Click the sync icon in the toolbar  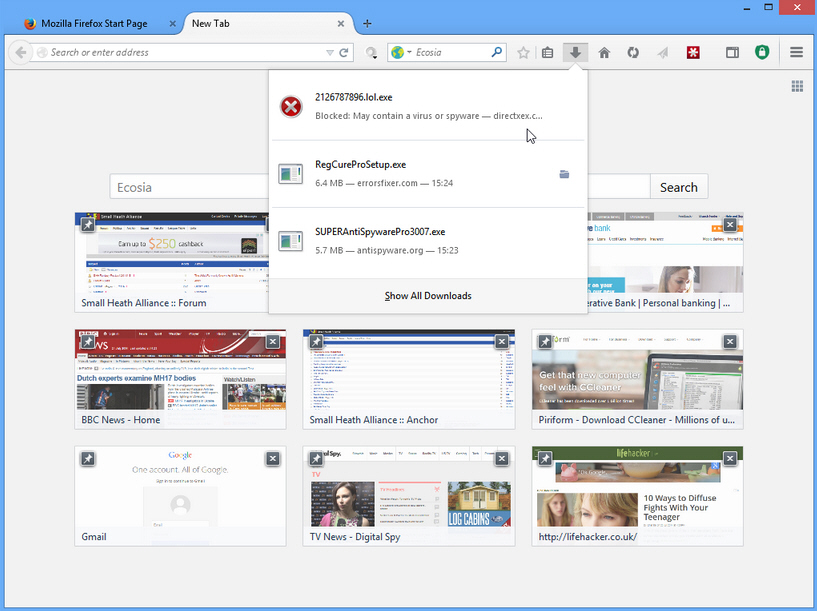(x=633, y=53)
